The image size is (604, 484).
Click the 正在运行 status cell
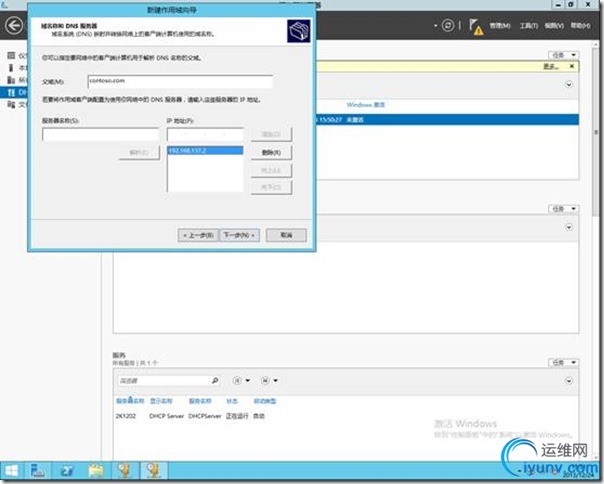237,416
